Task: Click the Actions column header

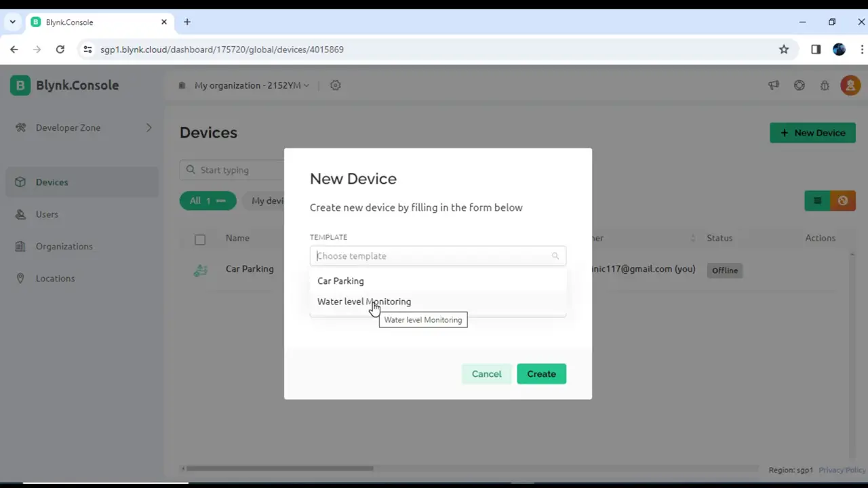Action: pyautogui.click(x=820, y=238)
